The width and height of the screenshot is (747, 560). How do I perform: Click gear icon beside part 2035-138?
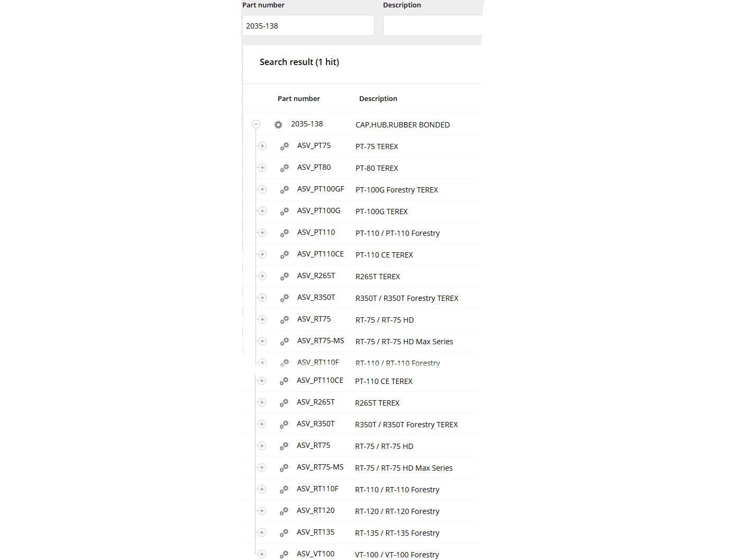[x=278, y=125]
